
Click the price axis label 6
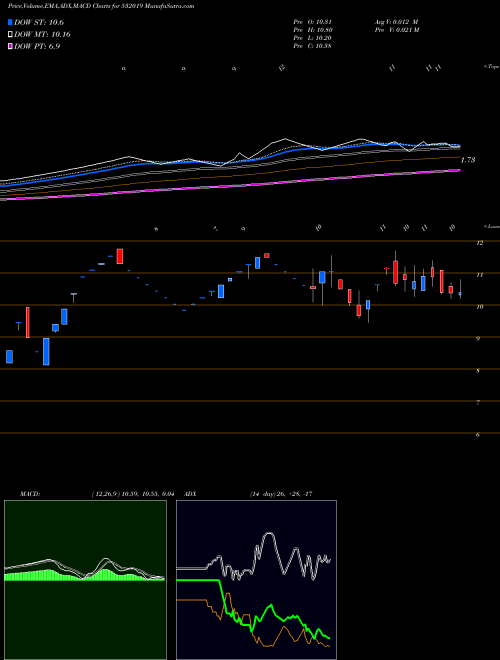click(x=478, y=435)
